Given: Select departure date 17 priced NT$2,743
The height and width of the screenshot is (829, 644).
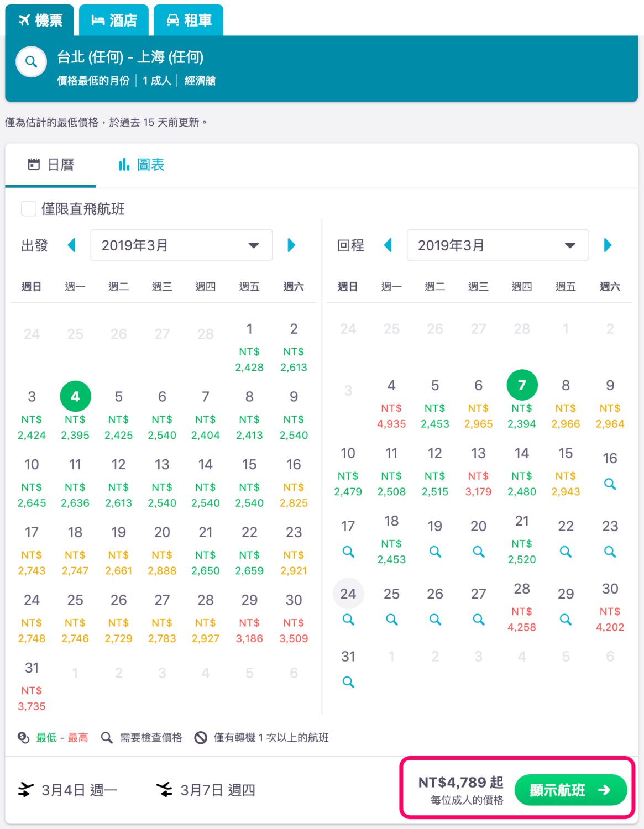Looking at the screenshot, I should [32, 551].
